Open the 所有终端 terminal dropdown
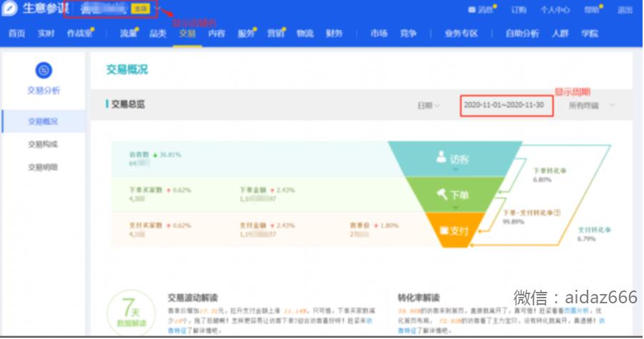 [591, 106]
